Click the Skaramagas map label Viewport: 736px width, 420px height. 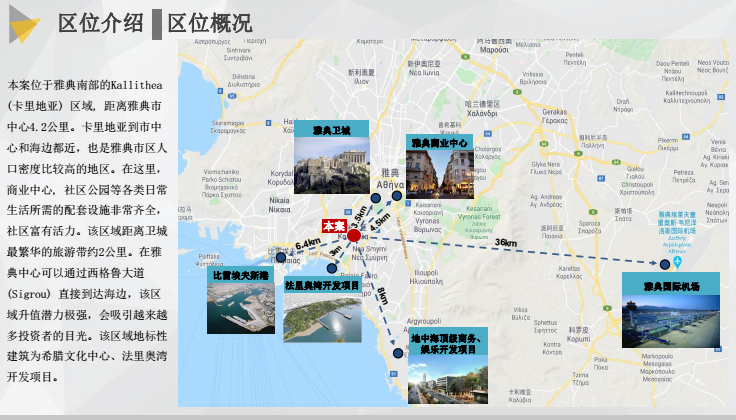point(228,127)
